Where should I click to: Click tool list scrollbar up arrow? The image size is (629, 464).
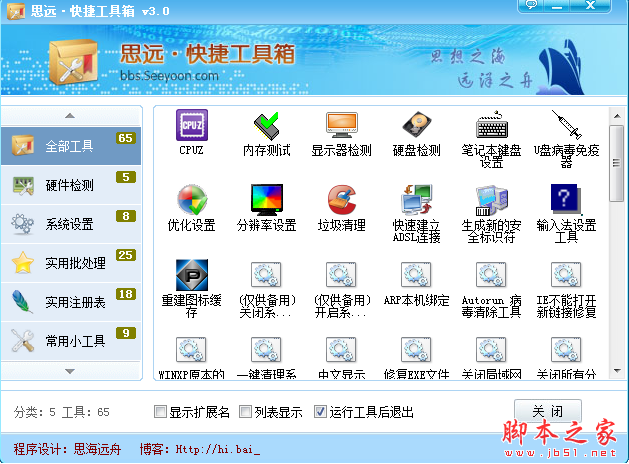pyautogui.click(x=617, y=116)
